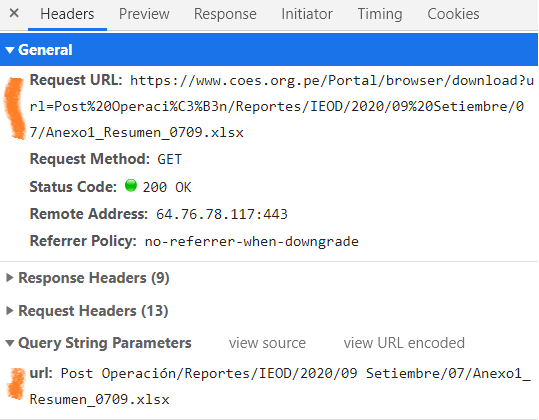Image resolution: width=539 pixels, height=420 pixels.
Task: Click the General section header bar
Action: (x=269, y=50)
